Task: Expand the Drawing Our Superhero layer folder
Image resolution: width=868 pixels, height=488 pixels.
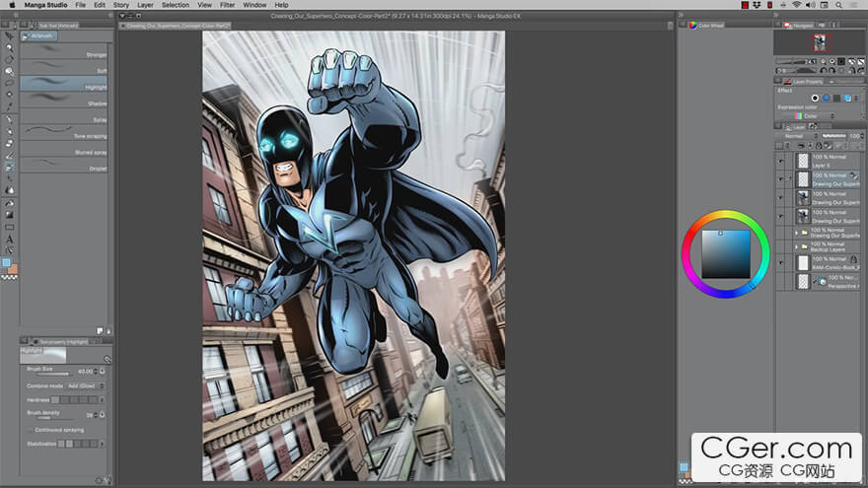Action: (x=797, y=233)
